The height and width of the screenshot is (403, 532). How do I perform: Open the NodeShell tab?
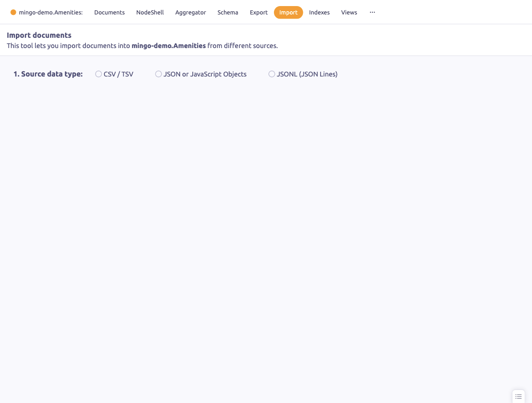click(150, 13)
